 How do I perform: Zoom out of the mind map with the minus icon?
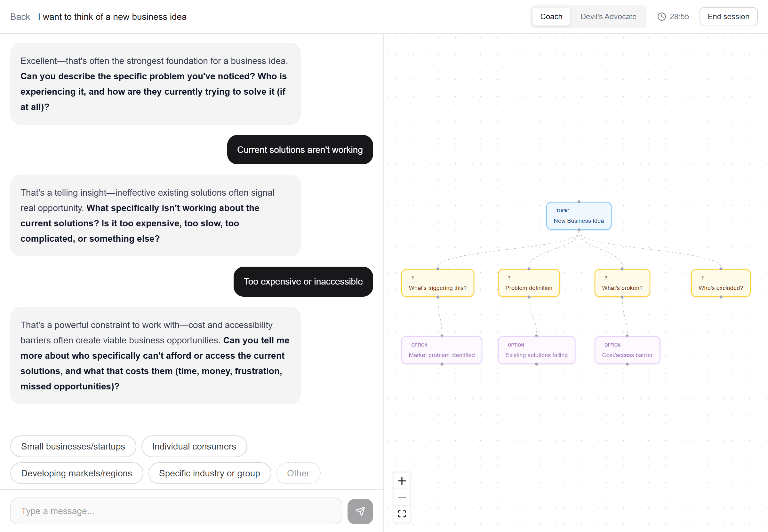[402, 497]
